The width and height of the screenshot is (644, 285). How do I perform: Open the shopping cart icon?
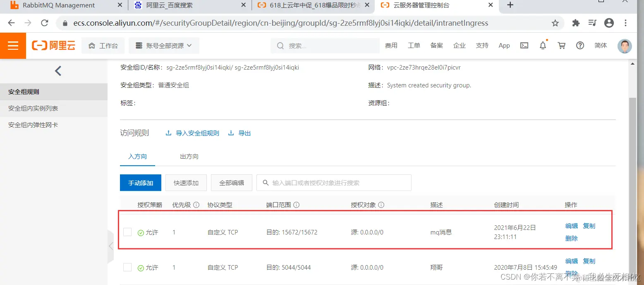pos(561,46)
